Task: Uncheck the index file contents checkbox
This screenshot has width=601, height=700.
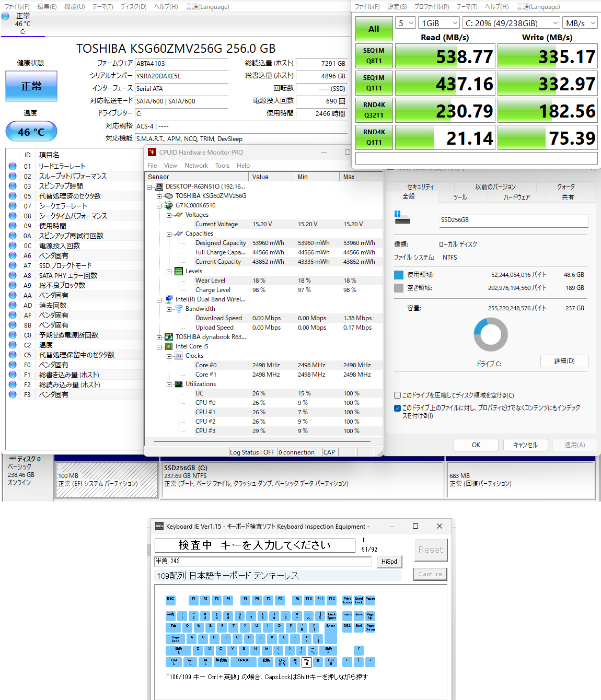Action: click(x=397, y=408)
